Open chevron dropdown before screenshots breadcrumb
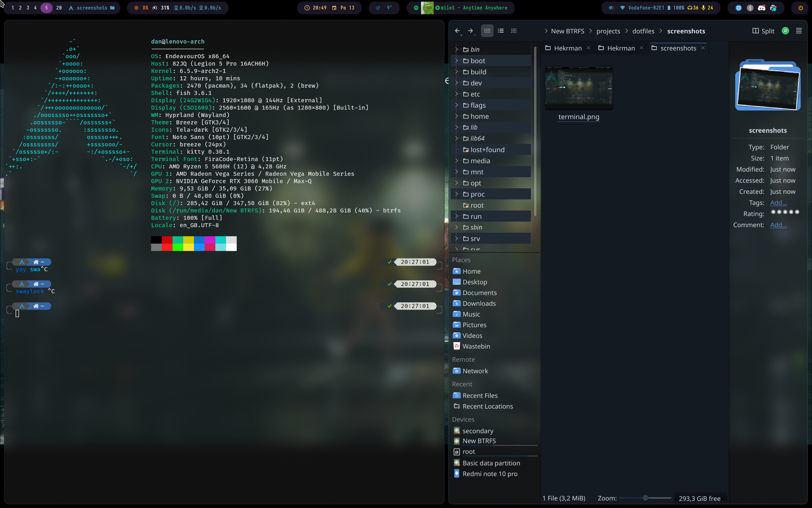Viewport: 812px width, 508px height. pos(661,31)
